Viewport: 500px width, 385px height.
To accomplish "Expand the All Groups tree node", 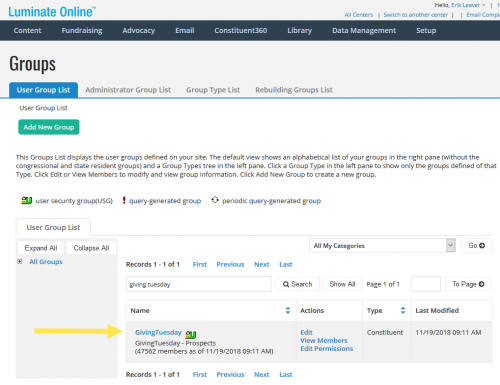I will 20,262.
